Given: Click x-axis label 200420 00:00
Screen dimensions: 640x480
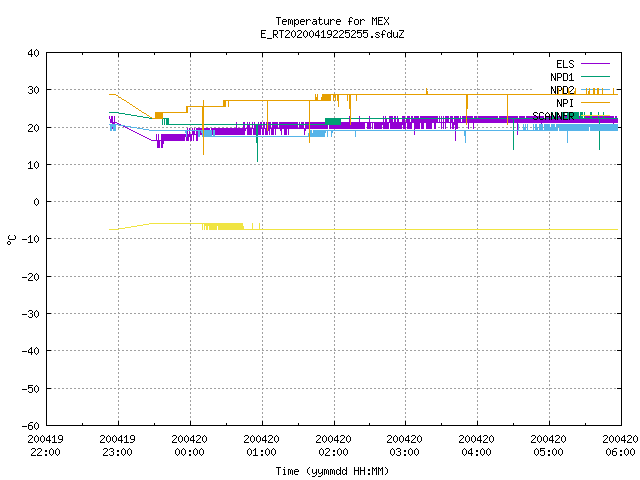Looking at the screenshot, I should tap(189, 446).
